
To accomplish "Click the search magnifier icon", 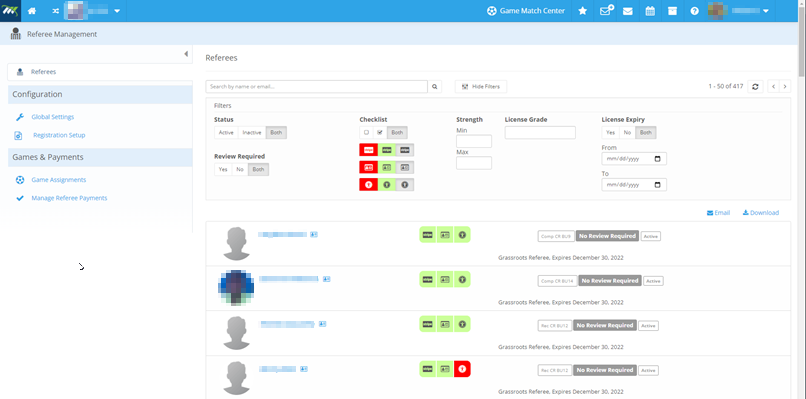I will [435, 86].
